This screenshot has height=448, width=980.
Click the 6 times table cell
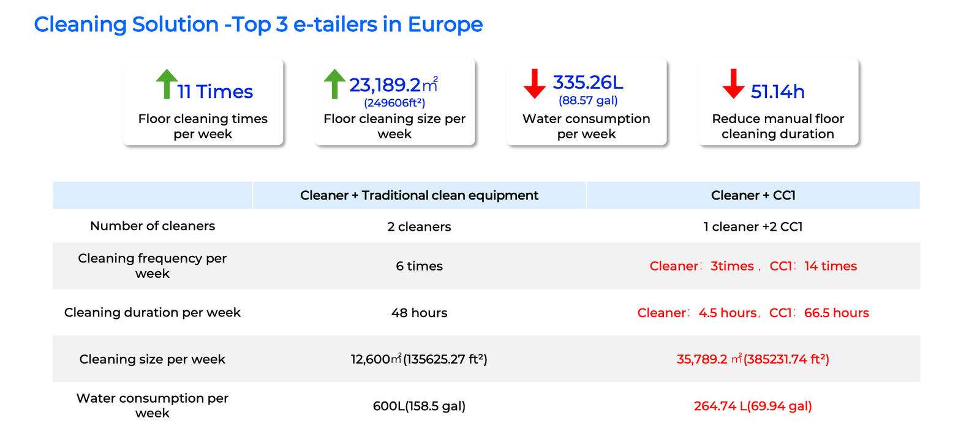419,266
